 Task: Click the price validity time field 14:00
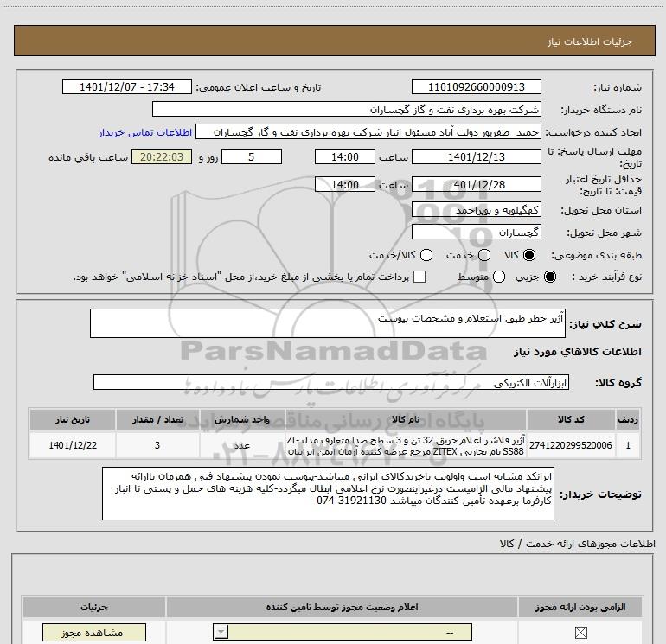(x=345, y=184)
